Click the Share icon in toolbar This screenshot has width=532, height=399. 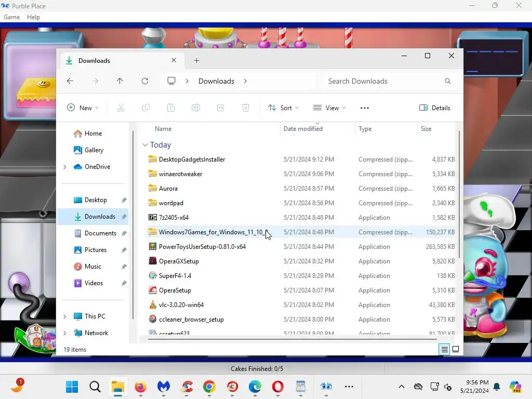[x=220, y=108]
